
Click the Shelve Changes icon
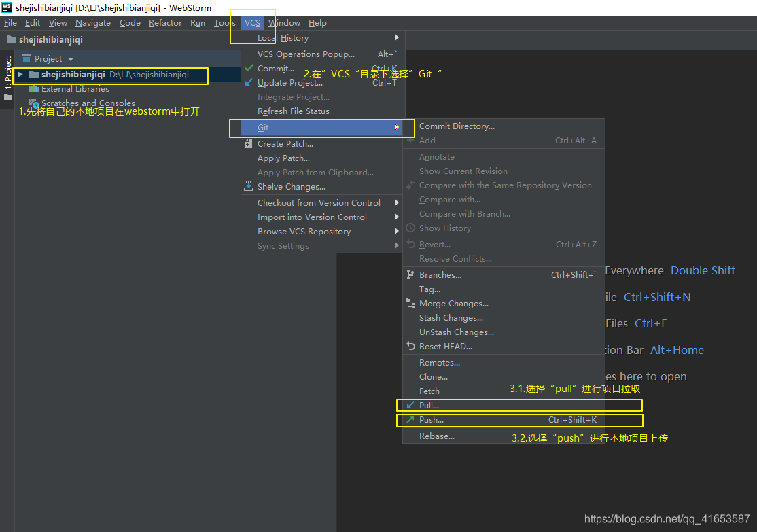(x=249, y=186)
